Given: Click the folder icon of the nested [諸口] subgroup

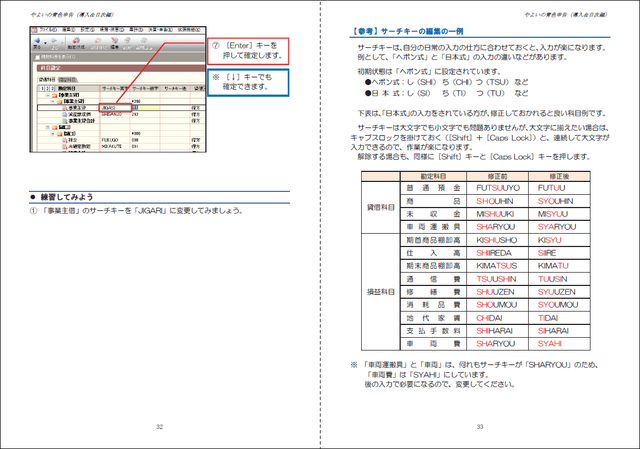Looking at the screenshot, I should point(60,134).
